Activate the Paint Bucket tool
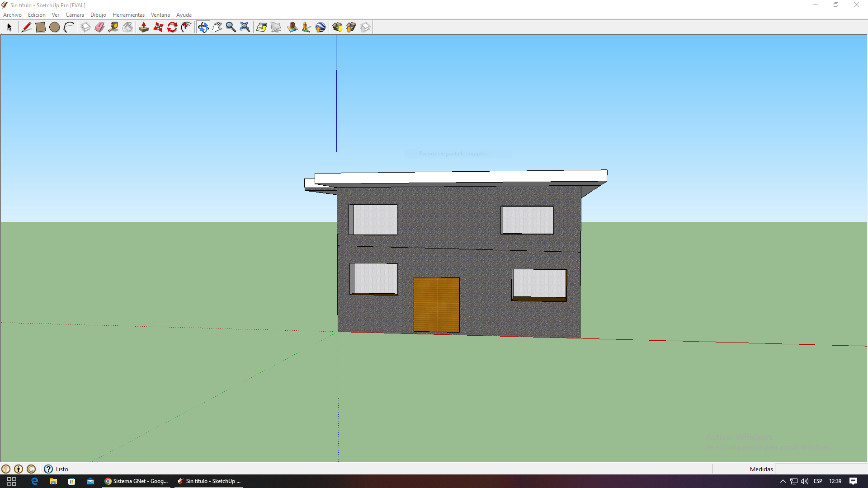This screenshot has height=488, width=868. point(128,27)
